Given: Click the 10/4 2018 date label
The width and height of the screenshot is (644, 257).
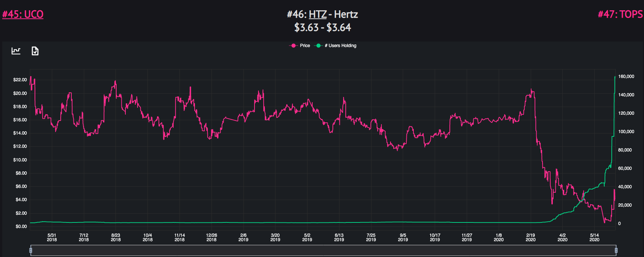Looking at the screenshot, I should [147, 238].
